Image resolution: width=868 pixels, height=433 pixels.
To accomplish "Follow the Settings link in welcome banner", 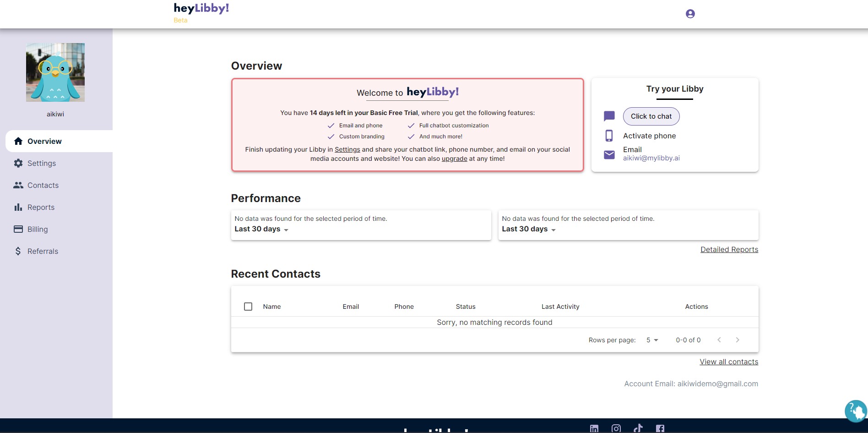I will tap(347, 149).
